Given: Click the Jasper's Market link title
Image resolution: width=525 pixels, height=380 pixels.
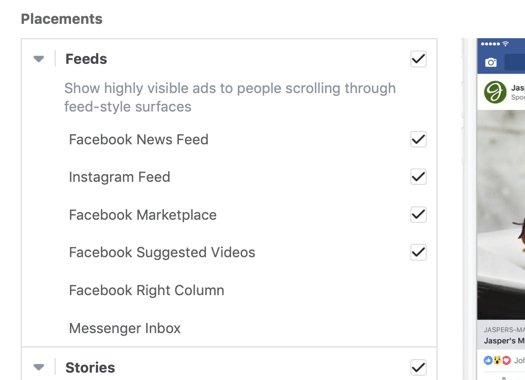Looking at the screenshot, I should point(504,341).
